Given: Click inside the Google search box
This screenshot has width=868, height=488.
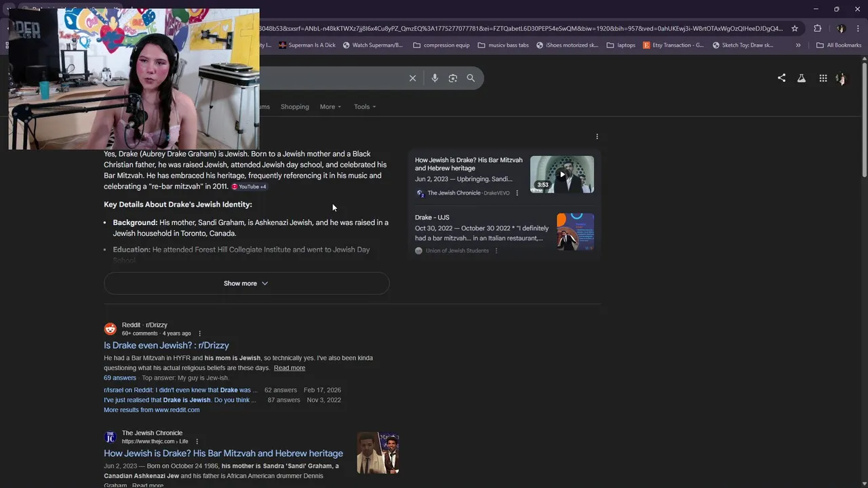Looking at the screenshot, I should pyautogui.click(x=332, y=78).
